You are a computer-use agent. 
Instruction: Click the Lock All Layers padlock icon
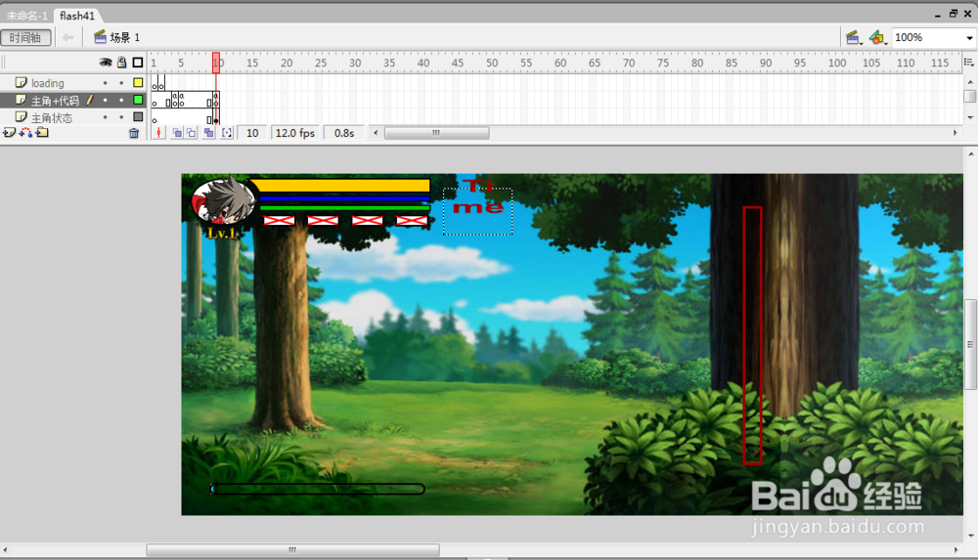tap(122, 63)
